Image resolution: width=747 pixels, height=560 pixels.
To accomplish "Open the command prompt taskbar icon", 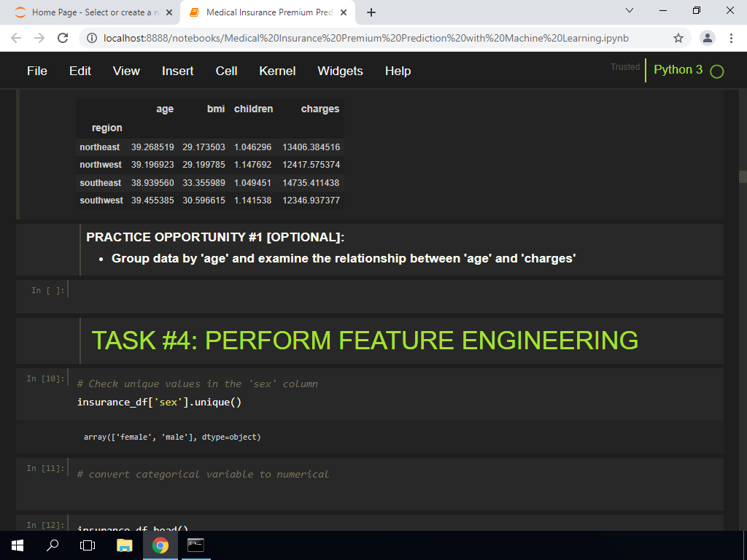I will click(196, 545).
